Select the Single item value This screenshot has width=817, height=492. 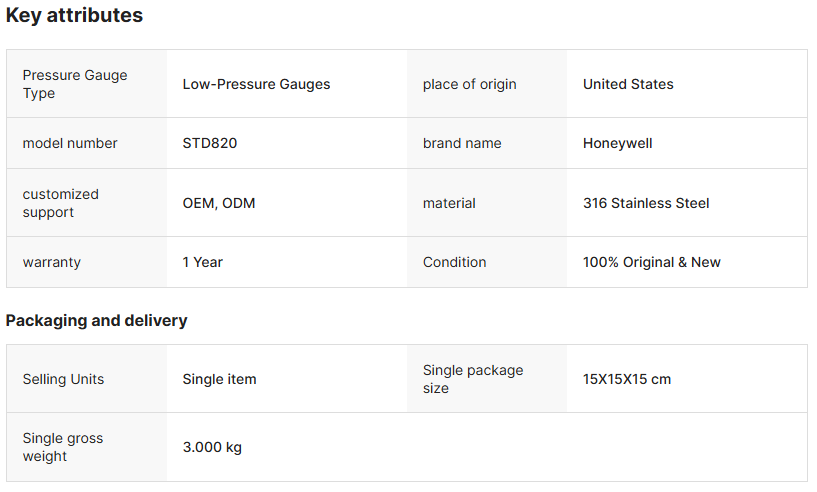click(219, 379)
